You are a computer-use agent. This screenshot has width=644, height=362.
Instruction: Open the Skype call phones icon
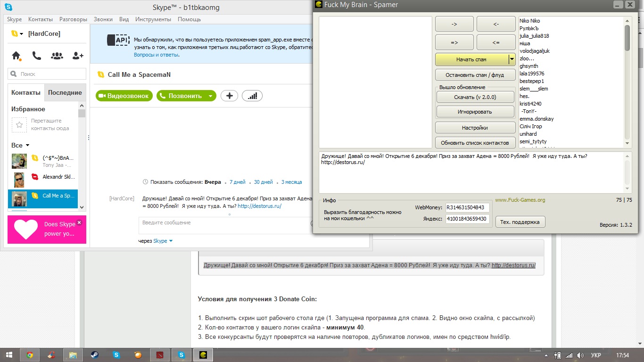point(36,56)
